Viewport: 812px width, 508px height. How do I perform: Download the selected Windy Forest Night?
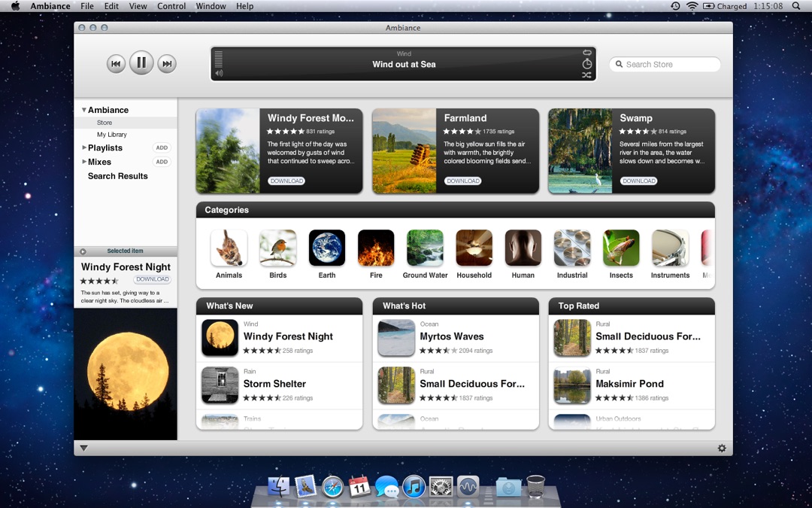(x=152, y=279)
